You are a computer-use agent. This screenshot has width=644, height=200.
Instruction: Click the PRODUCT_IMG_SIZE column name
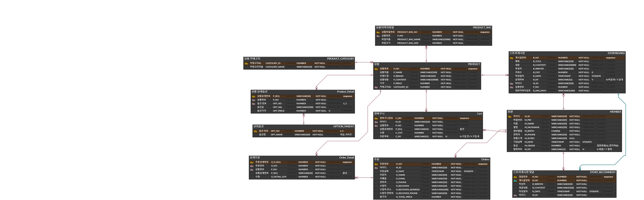click(x=407, y=43)
